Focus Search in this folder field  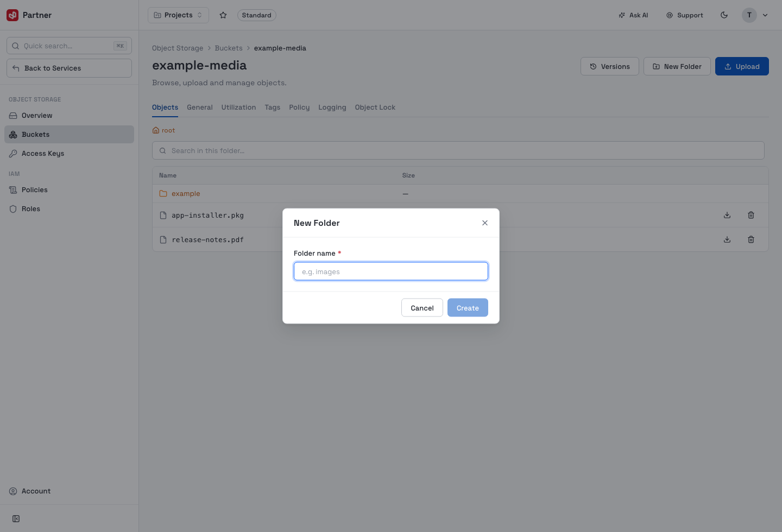(x=458, y=150)
